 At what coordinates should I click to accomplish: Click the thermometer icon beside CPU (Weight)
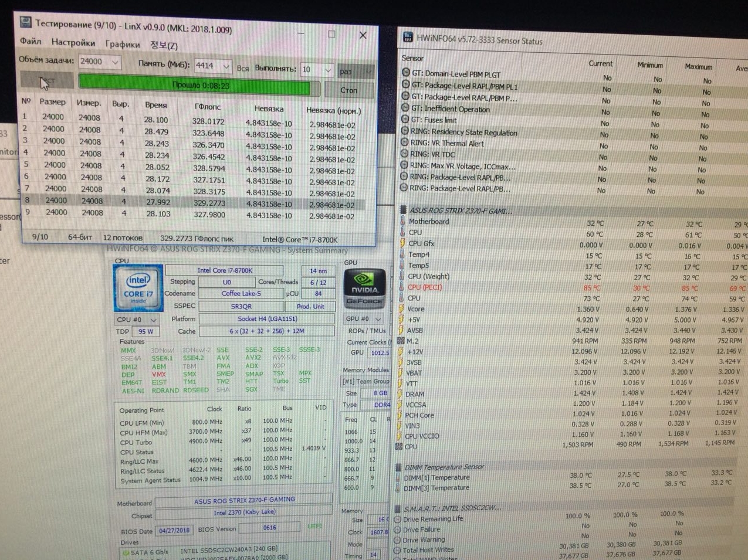coord(402,276)
